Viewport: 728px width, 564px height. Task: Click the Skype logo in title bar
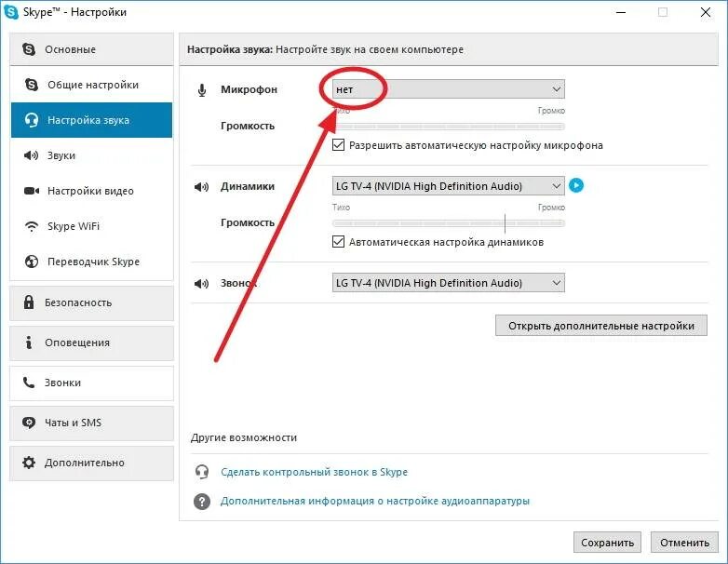tap(10, 11)
